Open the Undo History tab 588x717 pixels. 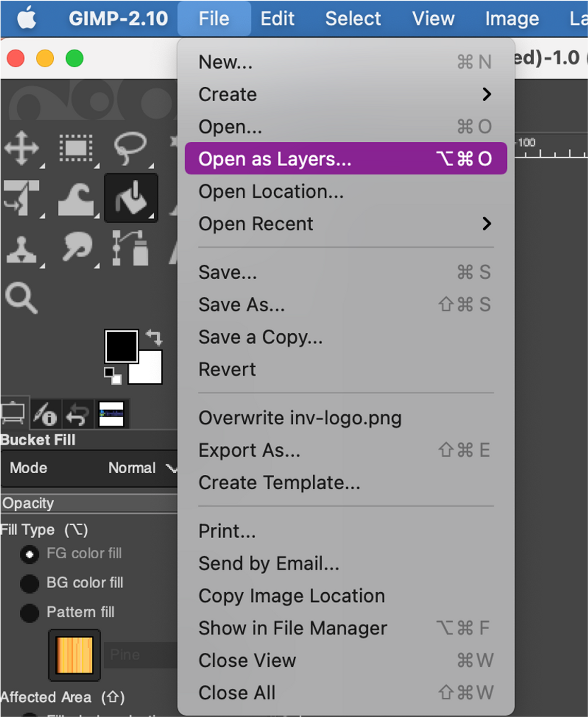pos(78,414)
